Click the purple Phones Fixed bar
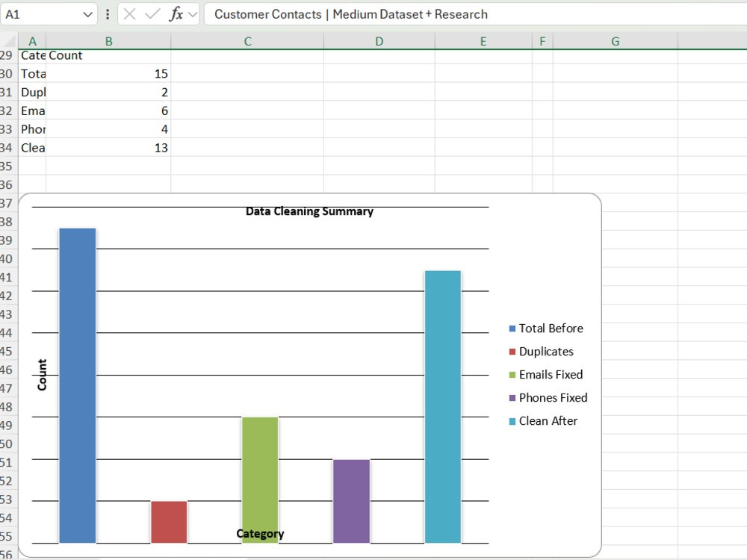Viewport: 747px width, 560px height. [x=351, y=501]
